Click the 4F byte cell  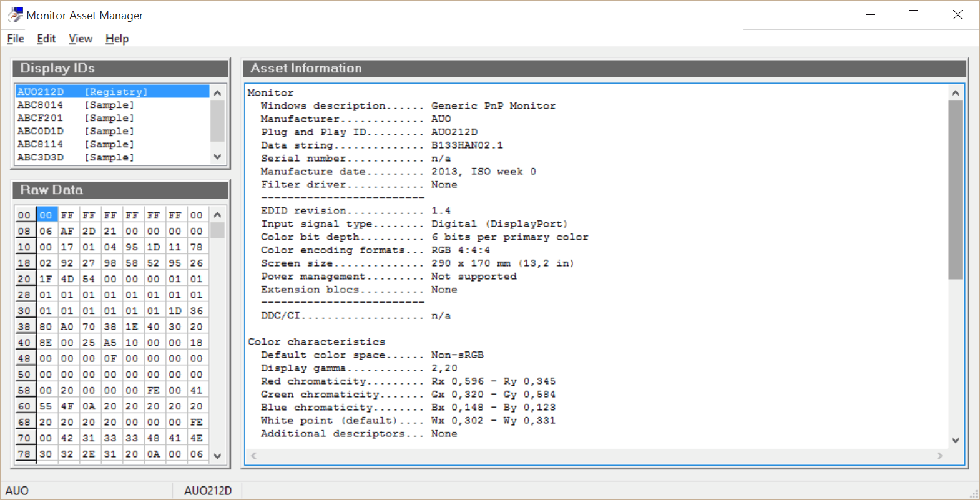[67, 406]
